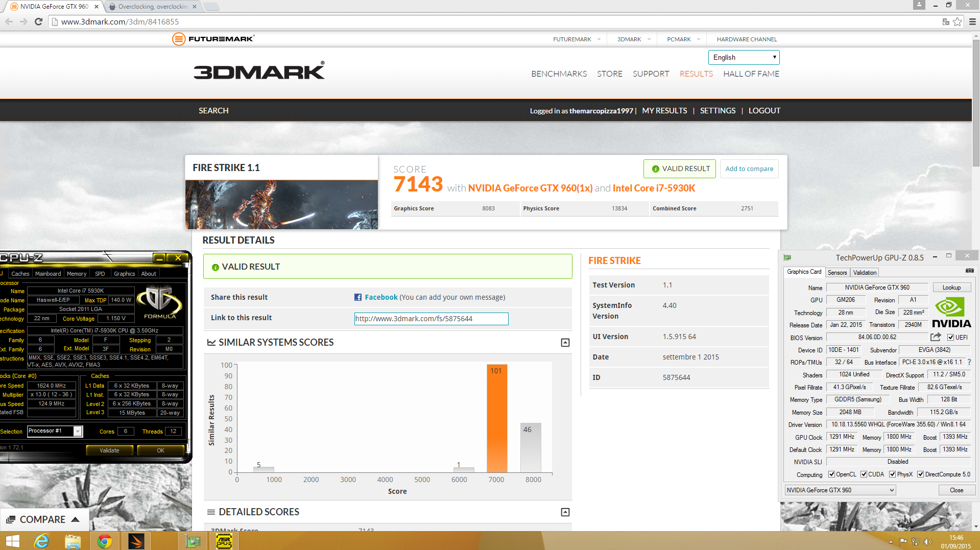
Task: Click GPU-Z BIOS export share icon
Action: (936, 337)
